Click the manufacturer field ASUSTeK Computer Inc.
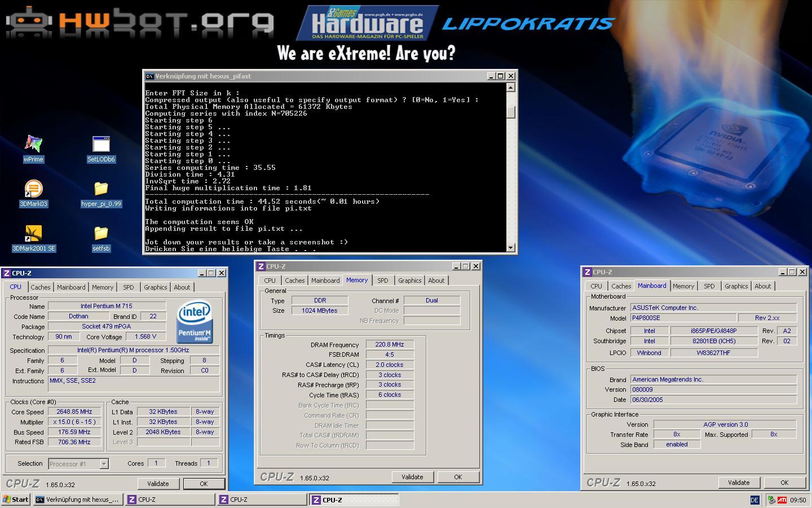The width and height of the screenshot is (812, 508). (713, 308)
